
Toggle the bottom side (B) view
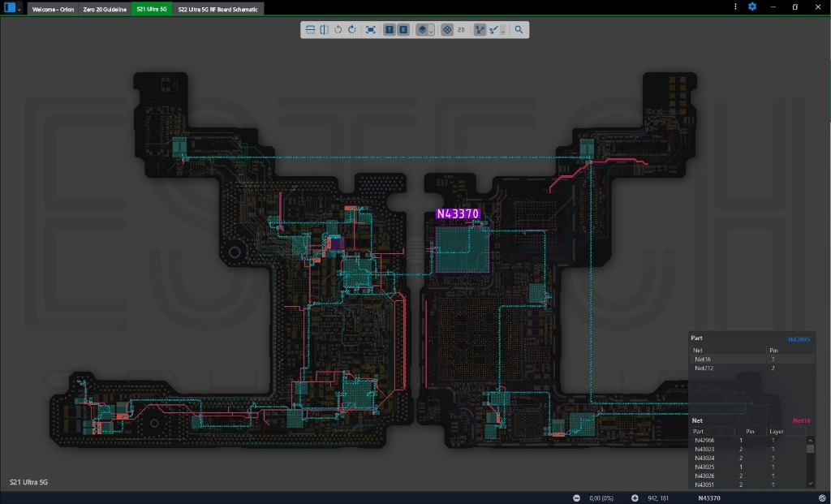pyautogui.click(x=403, y=30)
